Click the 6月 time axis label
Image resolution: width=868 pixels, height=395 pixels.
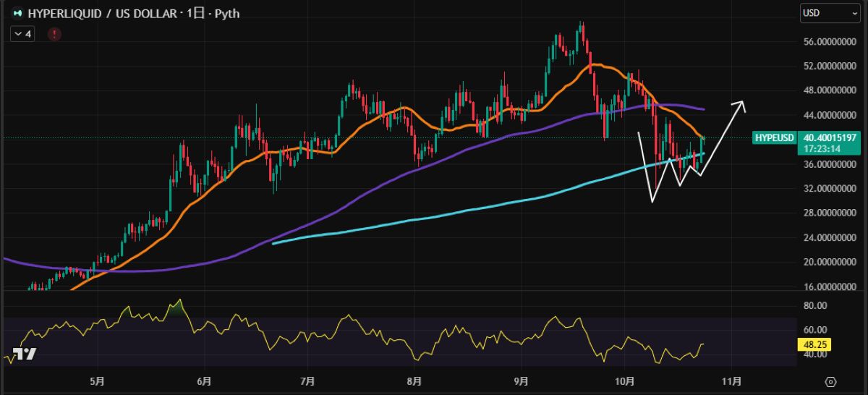[205, 381]
